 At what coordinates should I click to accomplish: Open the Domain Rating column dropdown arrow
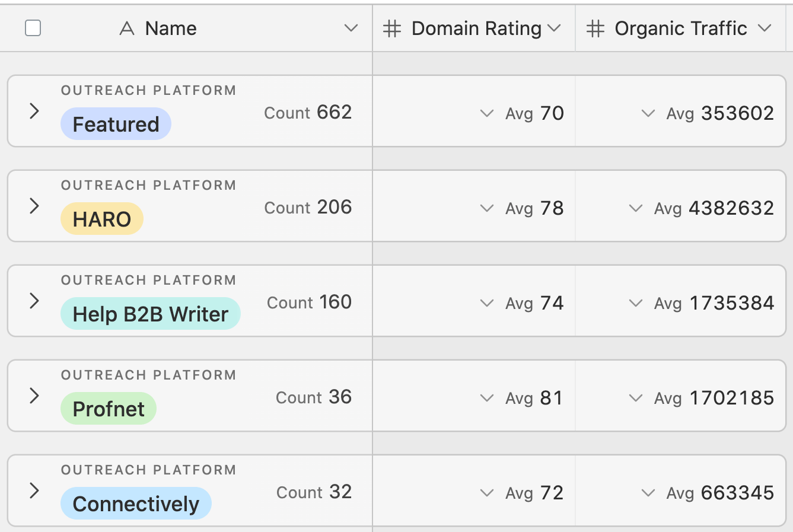[555, 28]
